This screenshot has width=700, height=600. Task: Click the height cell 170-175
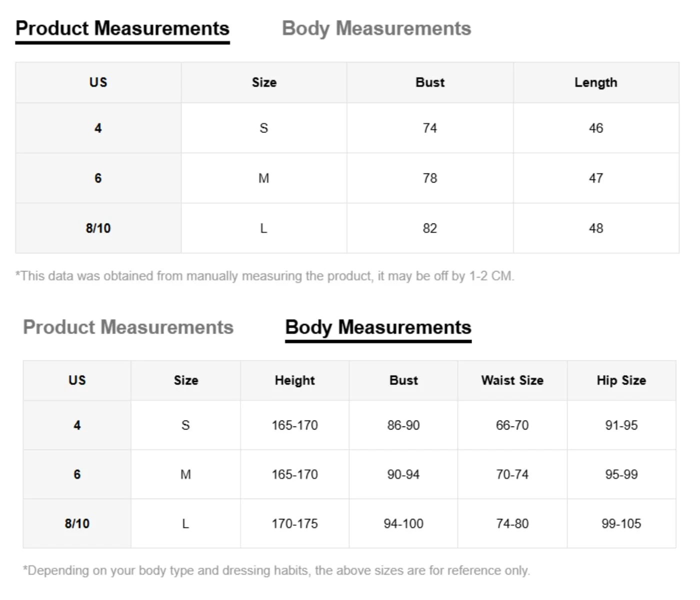[x=294, y=523]
